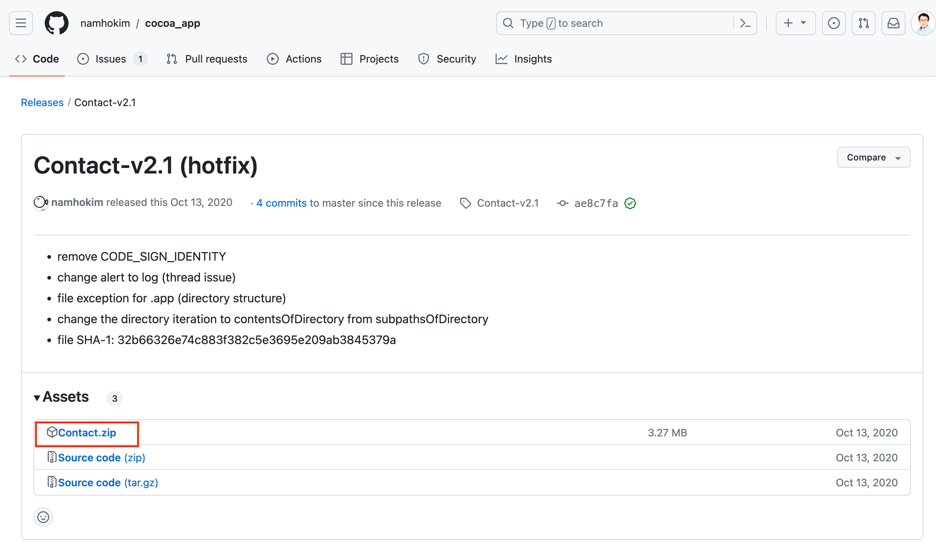
Task: Open the user profile avatar
Action: [923, 23]
